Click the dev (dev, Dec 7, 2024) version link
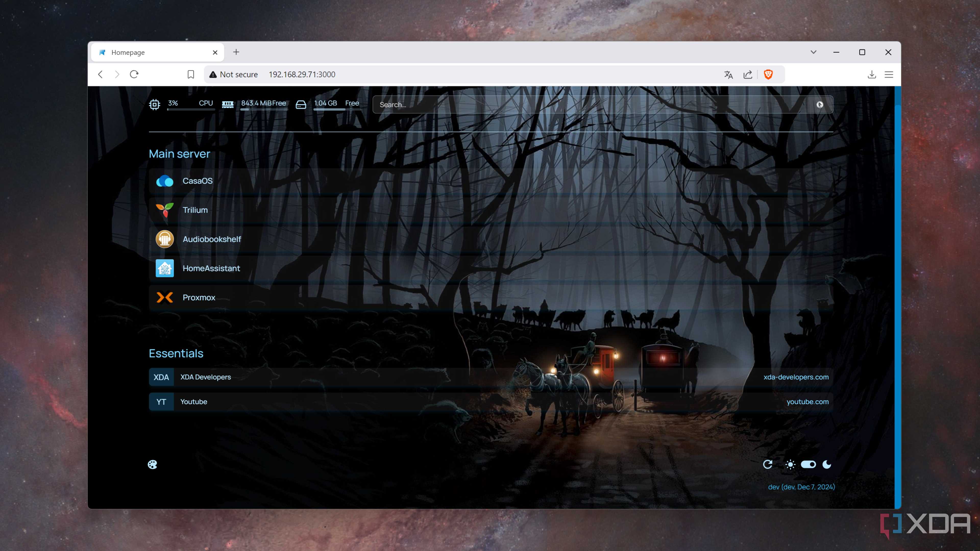 801,487
